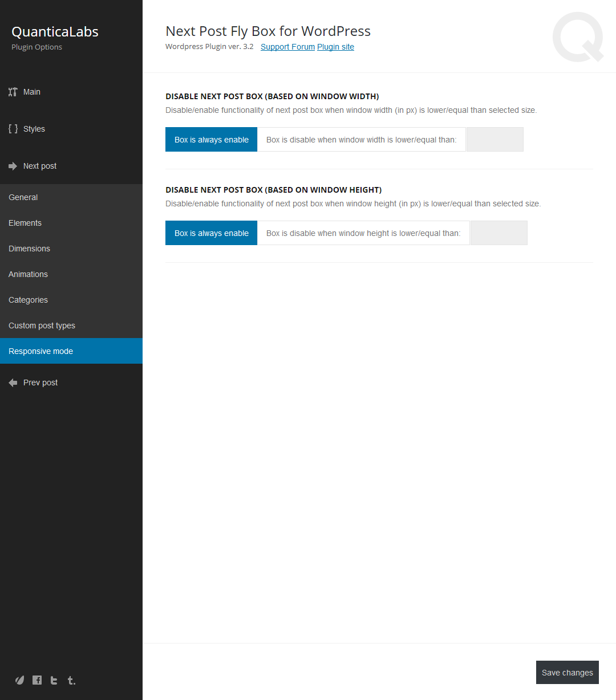Select the Elements submenu item
The image size is (616, 700).
(71, 223)
